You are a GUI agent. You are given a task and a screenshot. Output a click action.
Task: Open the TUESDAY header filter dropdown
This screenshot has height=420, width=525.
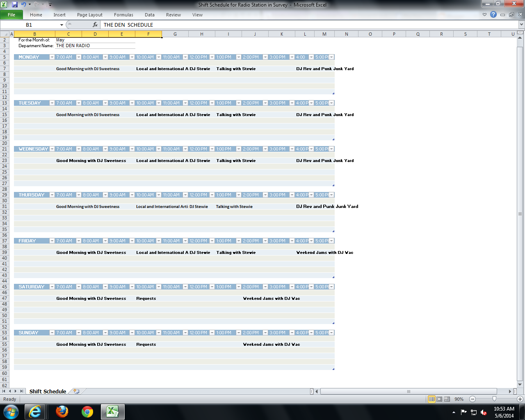(x=52, y=103)
